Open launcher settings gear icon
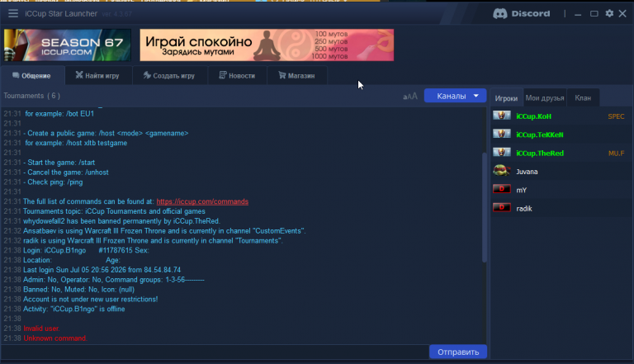634x364 pixels. 609,13
